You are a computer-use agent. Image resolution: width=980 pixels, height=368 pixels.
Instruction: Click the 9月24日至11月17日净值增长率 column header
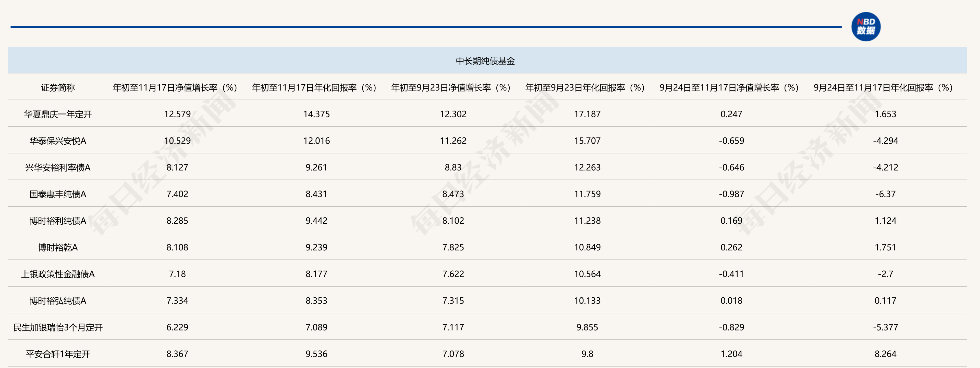tap(729, 87)
